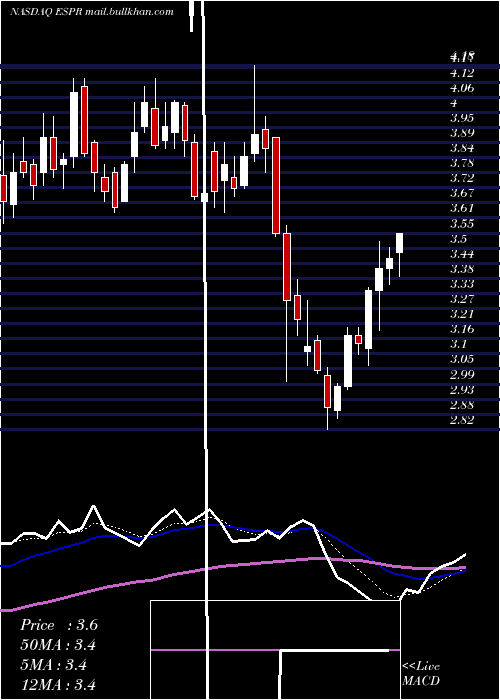Click the '<<Live MACD' label
This screenshot has height=700, width=500.
click(421, 674)
